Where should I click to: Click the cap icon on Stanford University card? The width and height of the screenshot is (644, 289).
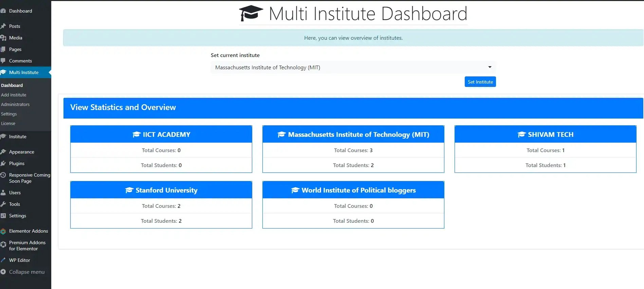pos(129,190)
